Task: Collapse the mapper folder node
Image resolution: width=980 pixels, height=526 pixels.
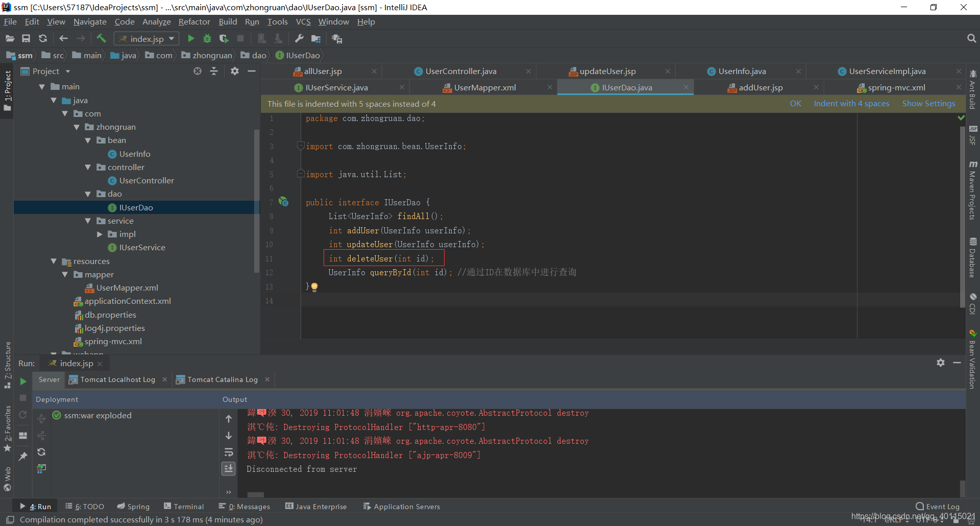Action: [65, 274]
